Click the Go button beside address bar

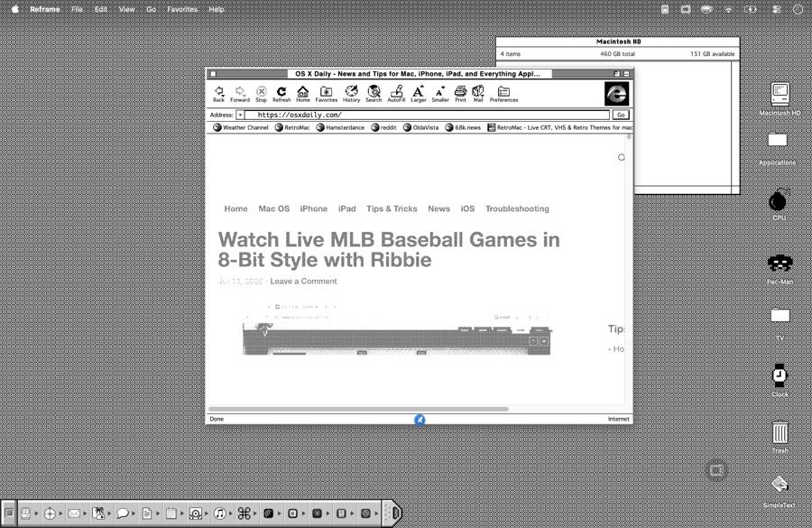click(x=621, y=115)
